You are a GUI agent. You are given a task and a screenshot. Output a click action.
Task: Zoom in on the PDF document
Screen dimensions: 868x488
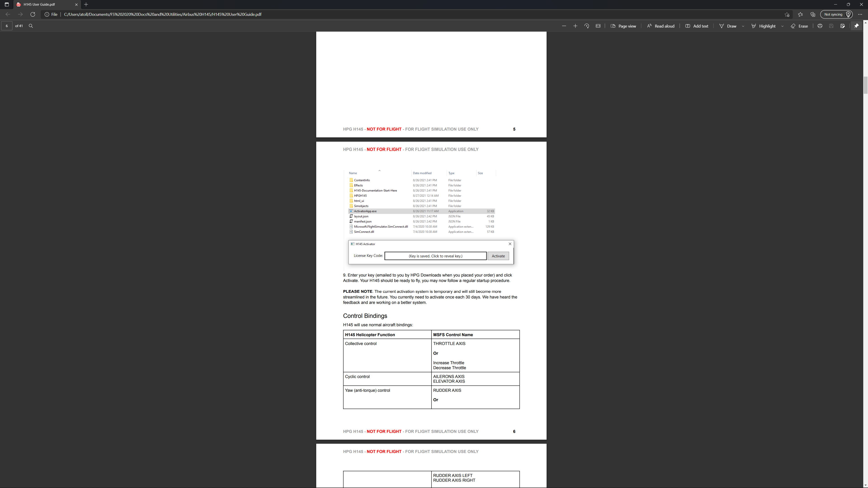click(575, 26)
